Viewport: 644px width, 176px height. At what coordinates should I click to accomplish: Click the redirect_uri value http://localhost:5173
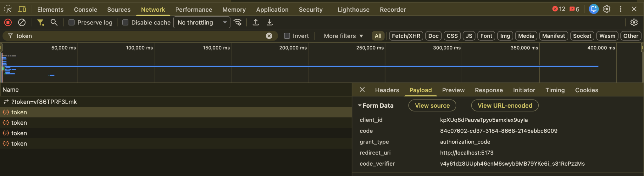pyautogui.click(x=467, y=153)
